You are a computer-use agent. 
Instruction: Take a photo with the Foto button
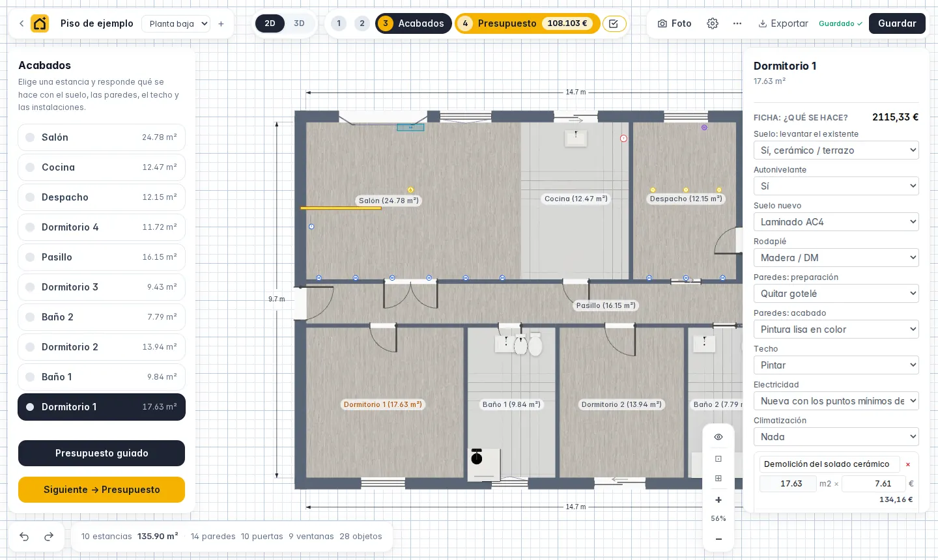674,23
